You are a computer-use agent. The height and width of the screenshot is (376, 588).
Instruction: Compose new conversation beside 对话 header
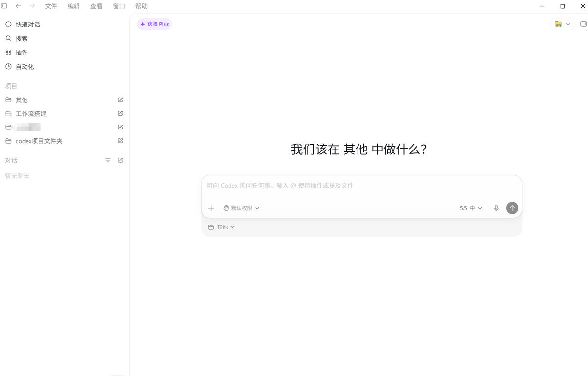[120, 160]
